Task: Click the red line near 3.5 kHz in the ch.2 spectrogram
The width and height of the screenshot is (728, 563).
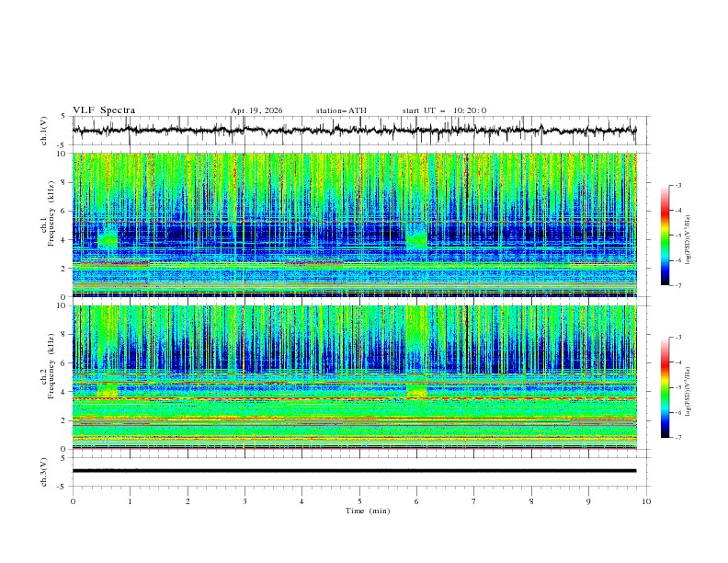Action: click(354, 398)
